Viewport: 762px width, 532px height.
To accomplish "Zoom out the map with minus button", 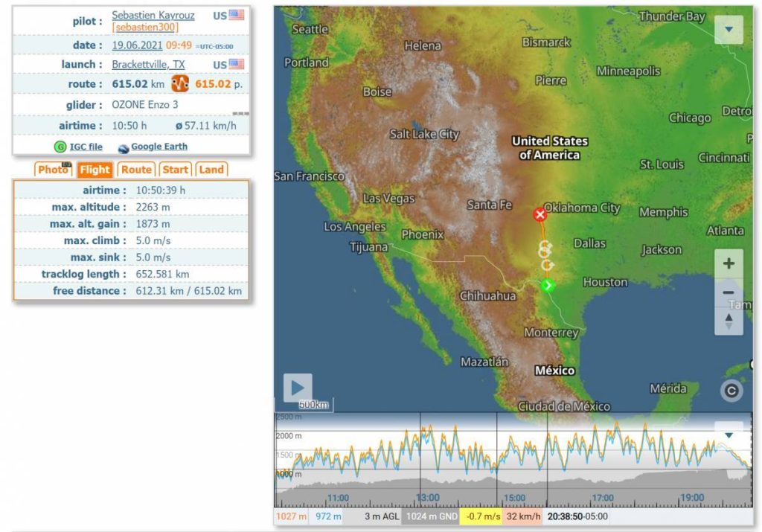I will click(x=729, y=292).
